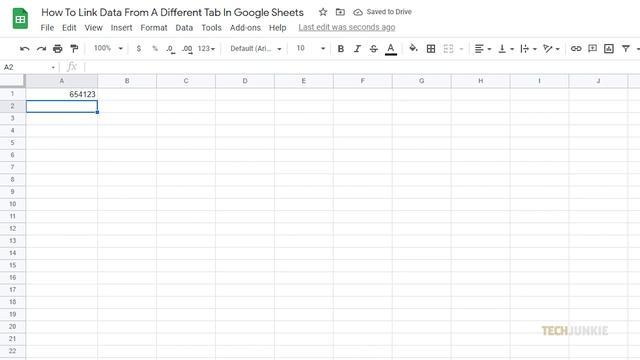Open more number formats 123 dropdown
This screenshot has height=360, width=640.
pos(206,49)
